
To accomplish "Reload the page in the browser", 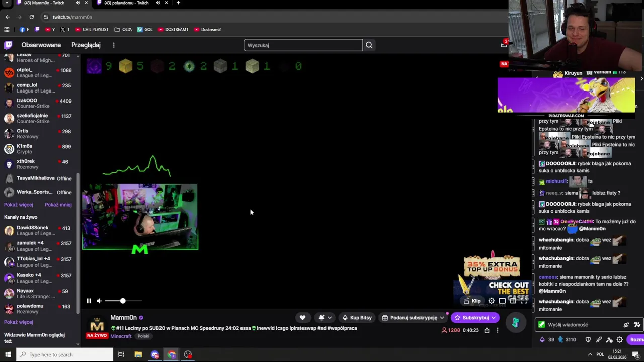I will pos(31,17).
